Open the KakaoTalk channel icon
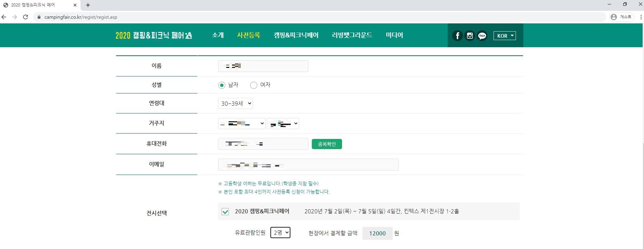Screen dimensions: 644x249 (482, 36)
